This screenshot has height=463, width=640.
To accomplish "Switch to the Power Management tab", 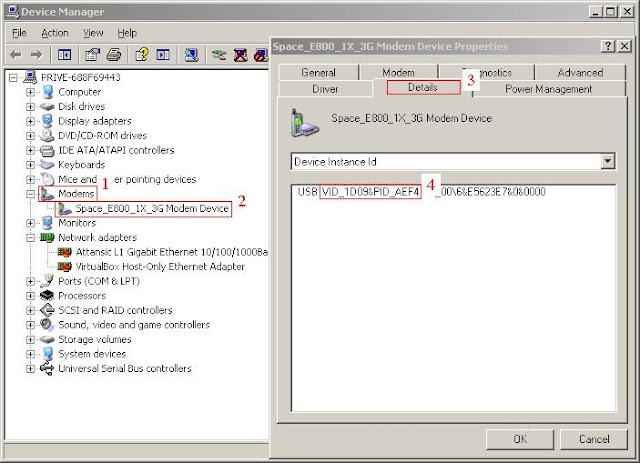I will coord(549,89).
